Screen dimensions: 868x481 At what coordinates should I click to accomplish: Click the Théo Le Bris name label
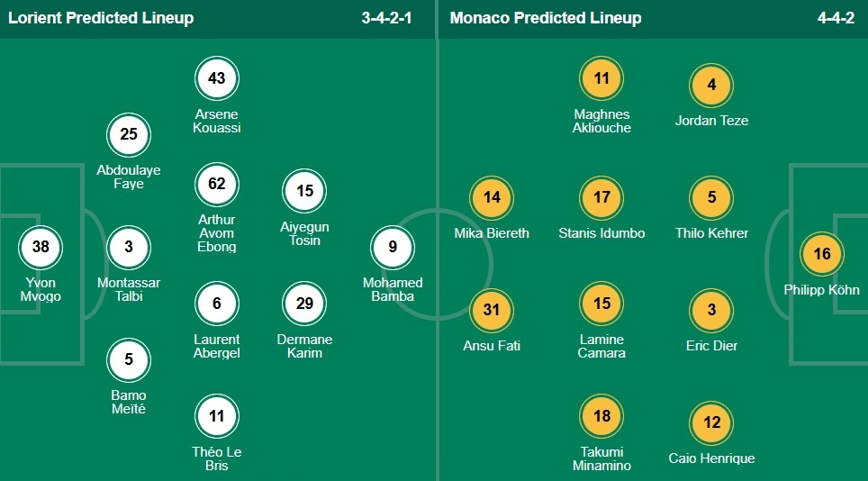217,458
